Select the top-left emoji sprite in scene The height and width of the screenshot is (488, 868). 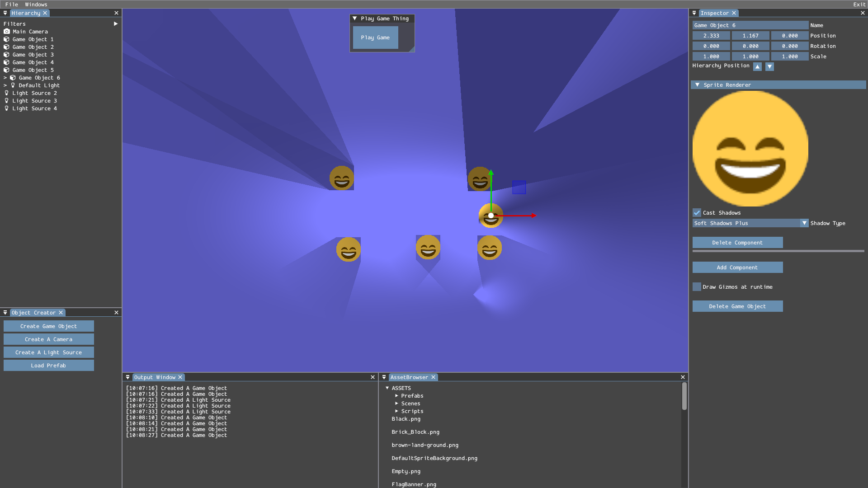[x=342, y=178]
